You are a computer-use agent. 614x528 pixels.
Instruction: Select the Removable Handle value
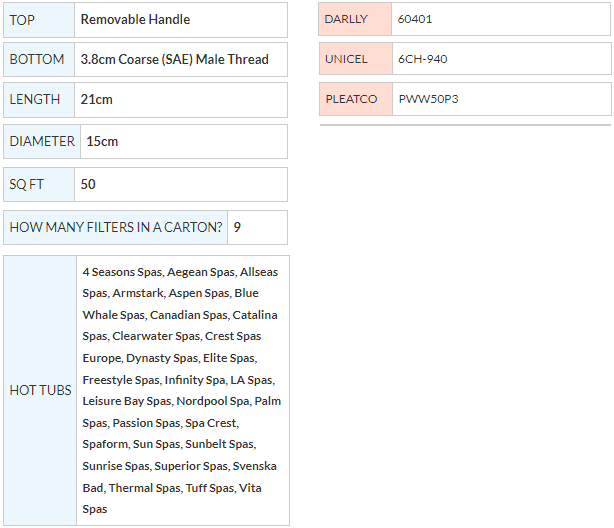135,20
